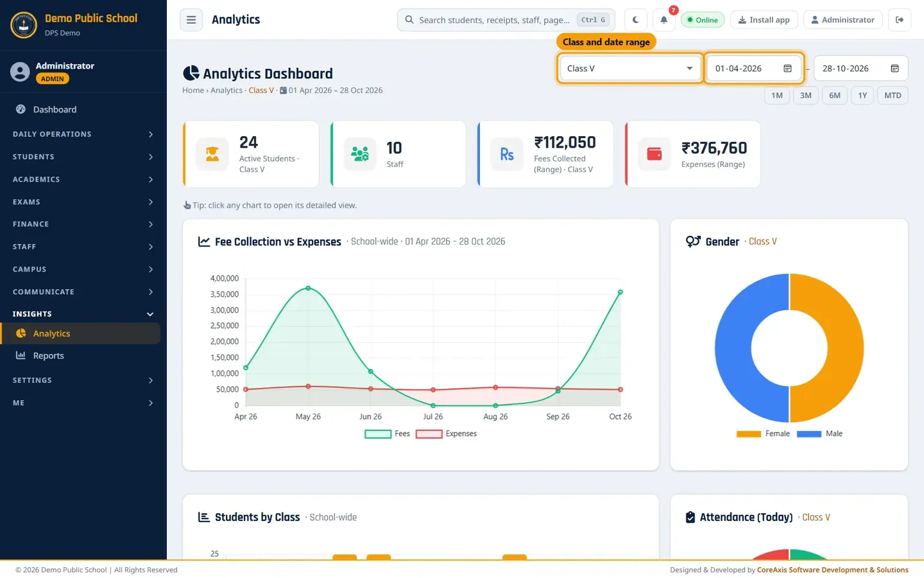
Task: Open the Class V dropdown selector
Action: click(x=629, y=69)
